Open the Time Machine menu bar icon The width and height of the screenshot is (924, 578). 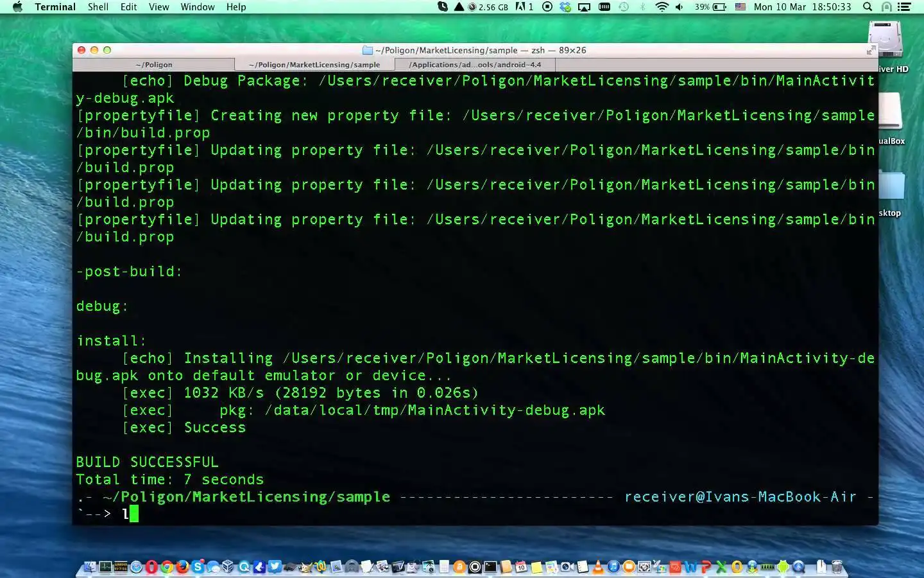(x=624, y=7)
